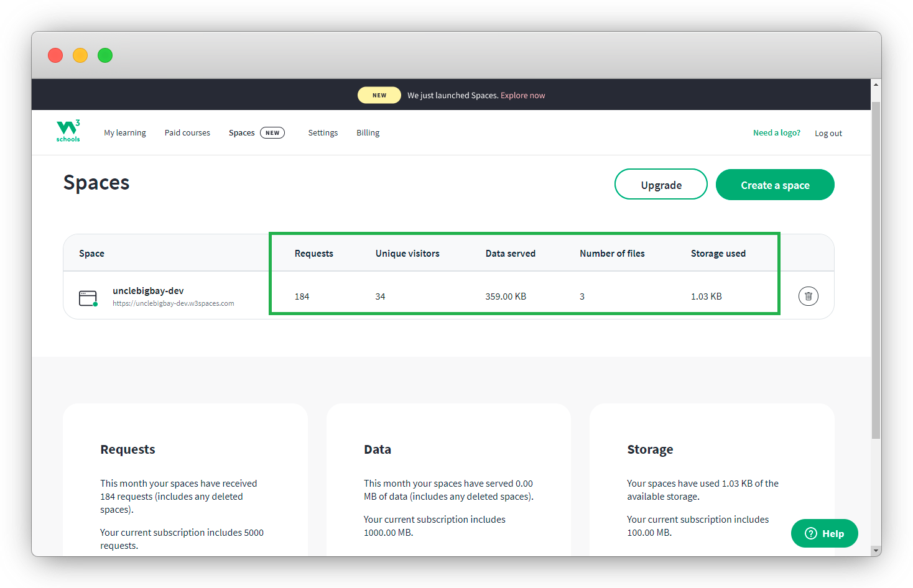Image resolution: width=913 pixels, height=588 pixels.
Task: Go to Paid courses
Action: click(187, 133)
